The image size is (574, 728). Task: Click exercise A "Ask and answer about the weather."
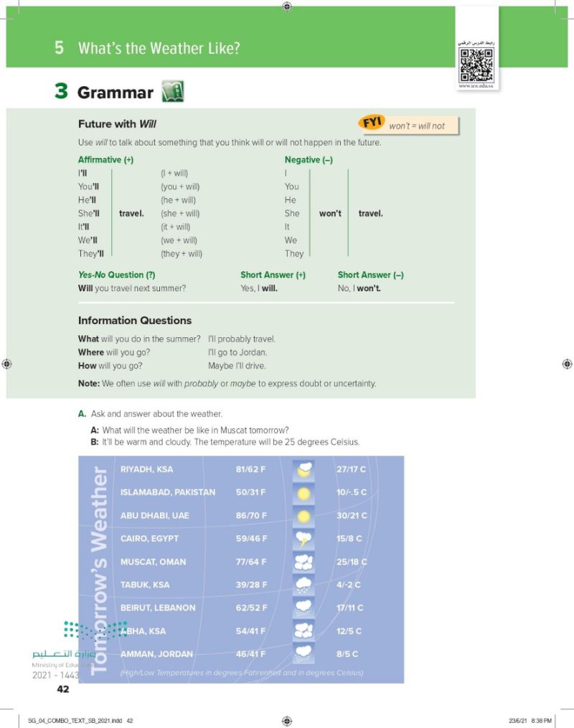pyautogui.click(x=150, y=414)
